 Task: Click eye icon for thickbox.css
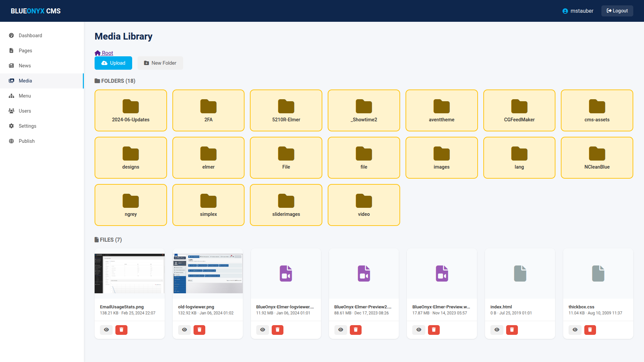point(575,330)
